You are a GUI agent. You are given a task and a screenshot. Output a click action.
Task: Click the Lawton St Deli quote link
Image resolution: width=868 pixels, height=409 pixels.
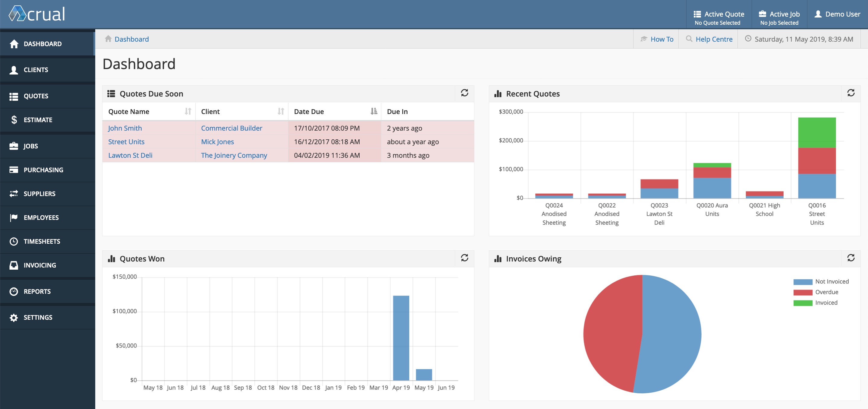point(130,155)
